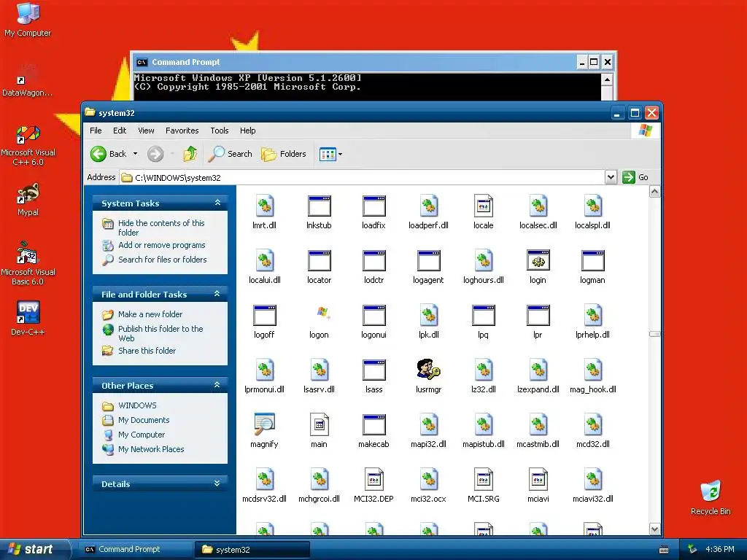This screenshot has height=560, width=747.
Task: Expand the Details panel
Action: pyautogui.click(x=217, y=483)
